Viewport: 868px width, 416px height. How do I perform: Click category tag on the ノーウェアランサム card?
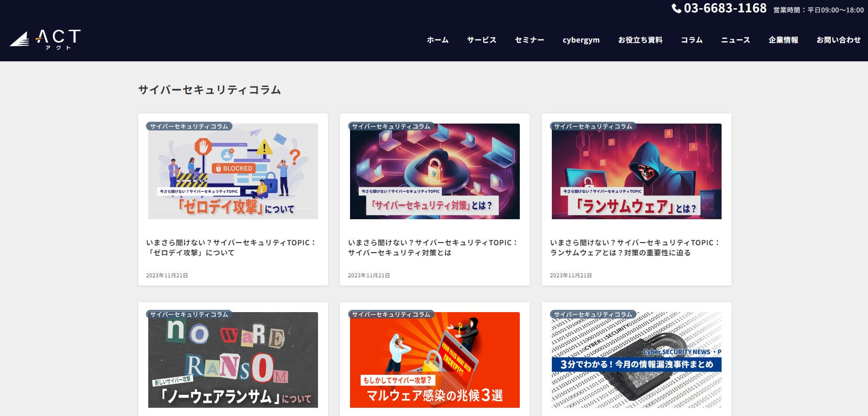189,314
